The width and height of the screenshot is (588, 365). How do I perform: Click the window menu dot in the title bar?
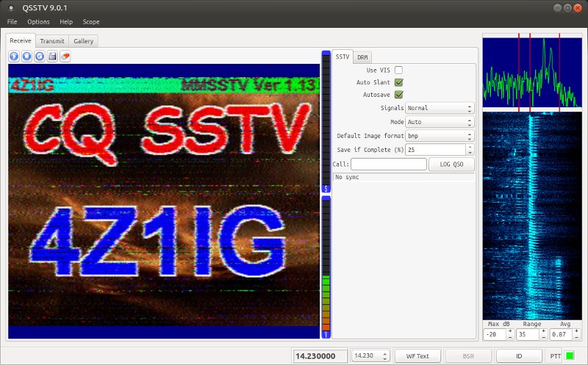click(11, 8)
